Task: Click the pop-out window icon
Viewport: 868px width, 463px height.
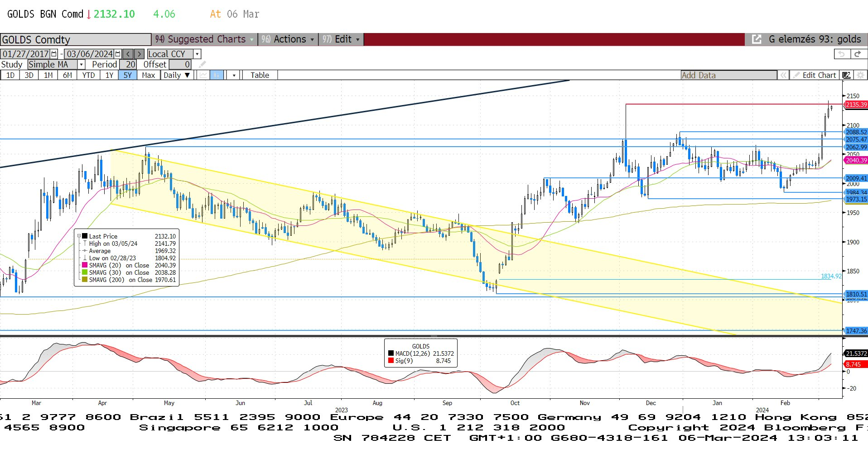Action: tap(757, 39)
